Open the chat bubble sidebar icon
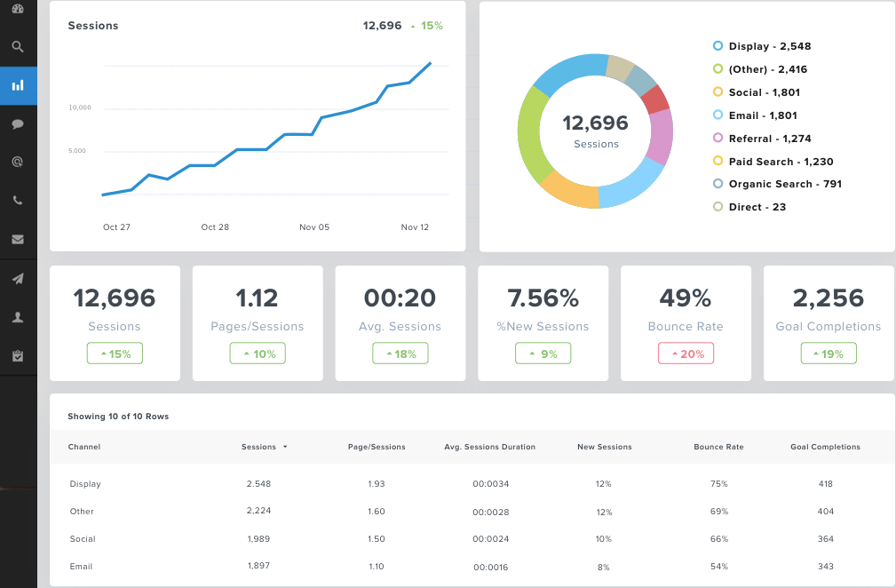 point(18,124)
